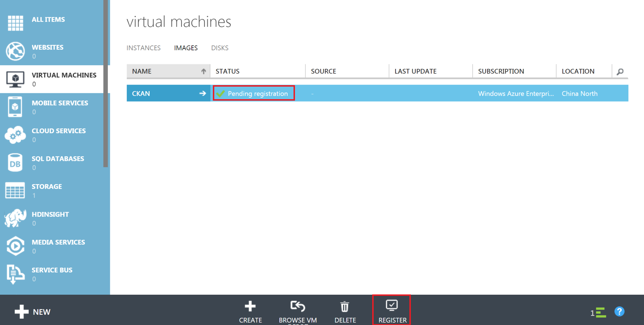Open the help question mark icon
This screenshot has width=644, height=325.
[619, 312]
